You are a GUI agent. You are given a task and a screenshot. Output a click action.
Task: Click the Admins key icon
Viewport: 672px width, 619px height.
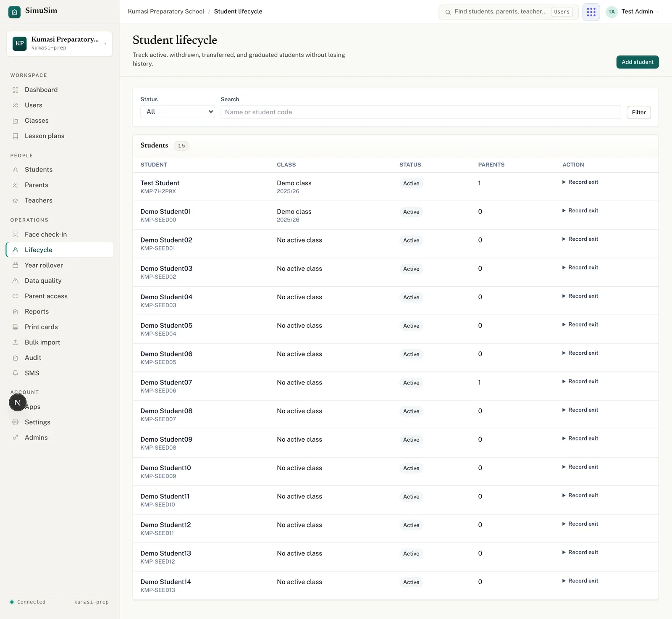[x=16, y=437]
